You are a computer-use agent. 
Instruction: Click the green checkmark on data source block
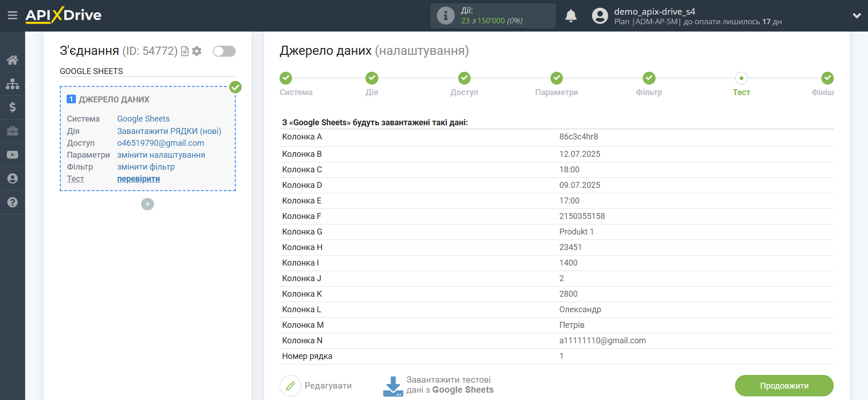coord(235,87)
